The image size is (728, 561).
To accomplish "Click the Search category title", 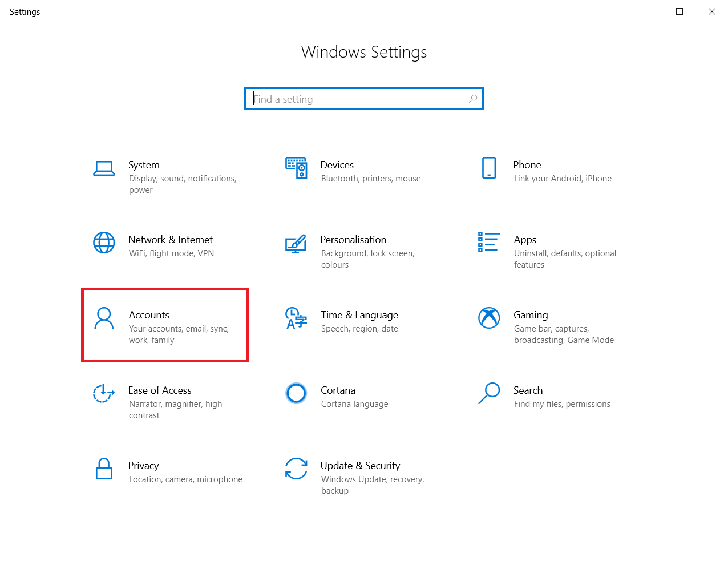I will coord(528,390).
